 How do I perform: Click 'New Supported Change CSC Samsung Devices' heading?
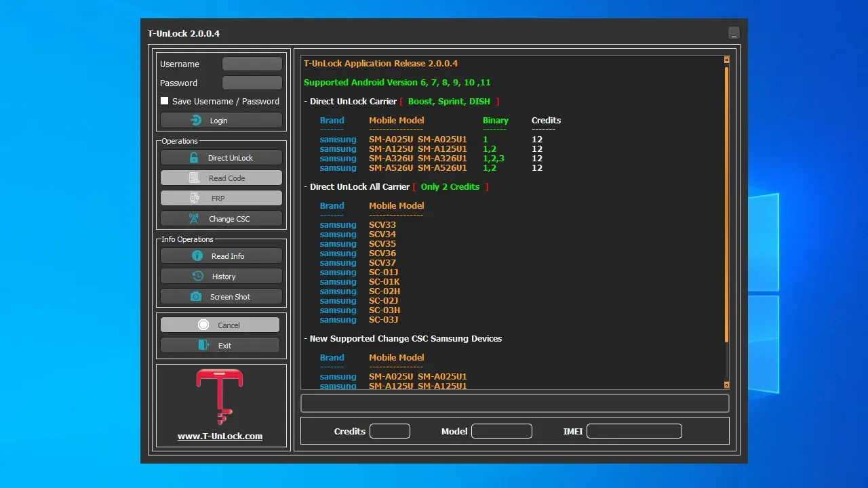coord(406,338)
